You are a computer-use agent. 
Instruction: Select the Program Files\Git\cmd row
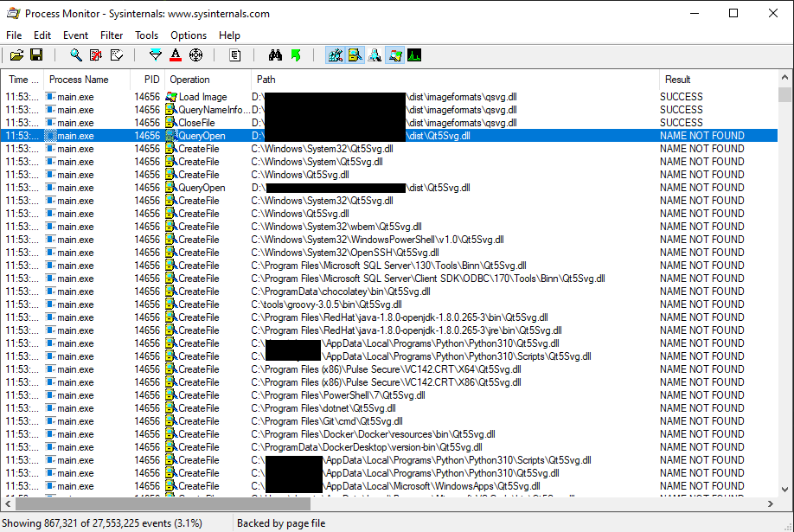tap(389, 421)
